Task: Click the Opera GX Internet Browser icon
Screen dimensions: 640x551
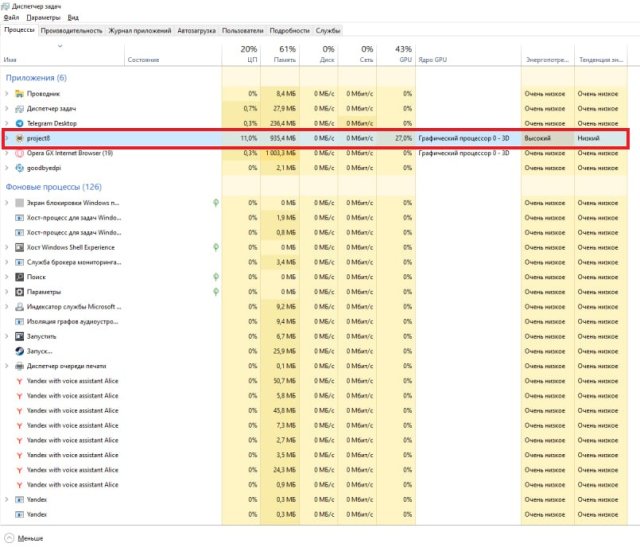Action: [19, 153]
